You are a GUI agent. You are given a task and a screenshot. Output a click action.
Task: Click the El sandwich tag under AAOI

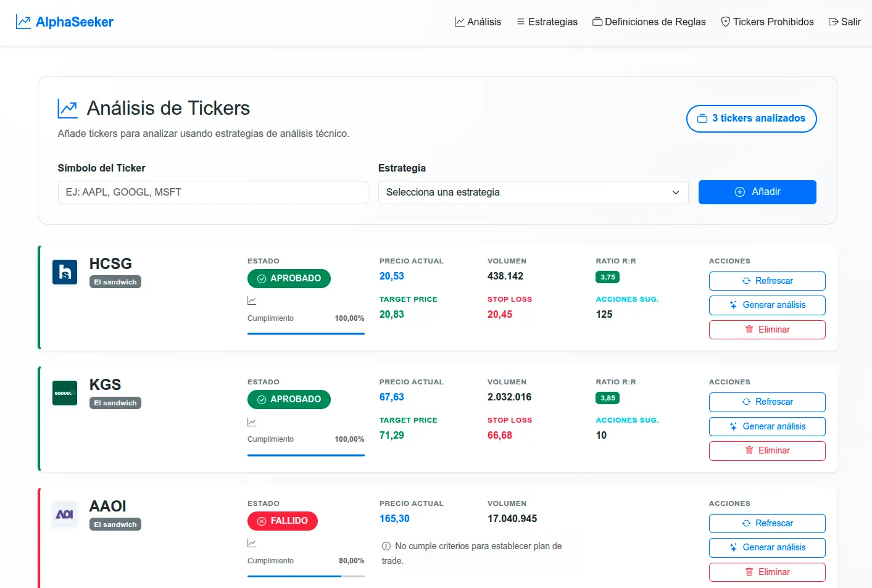coord(115,524)
